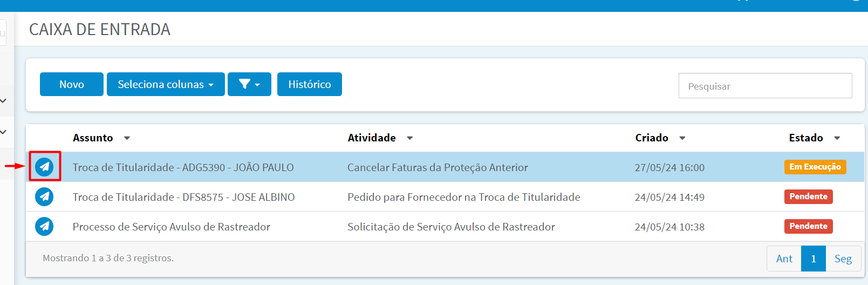Image resolution: width=868 pixels, height=285 pixels.
Task: Click the Em Execução status badge
Action: (815, 167)
